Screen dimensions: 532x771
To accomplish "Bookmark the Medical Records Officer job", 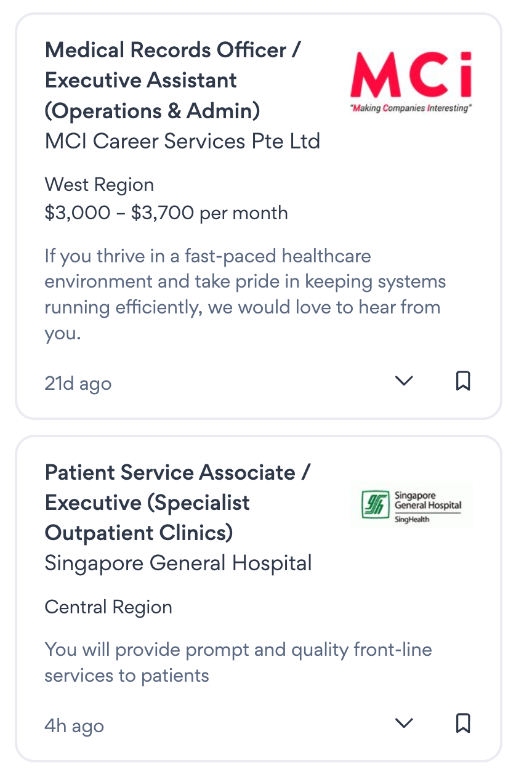I will 463,381.
